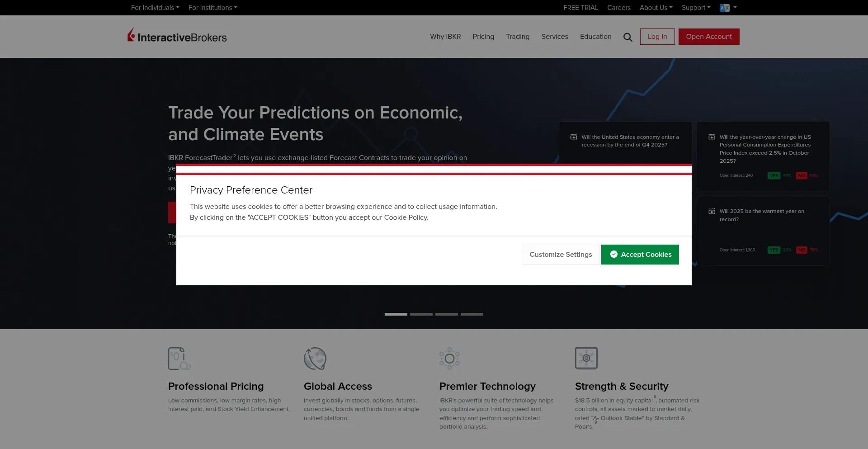Select the fourth carousel slide indicator
The height and width of the screenshot is (449, 868).
pyautogui.click(x=472, y=314)
